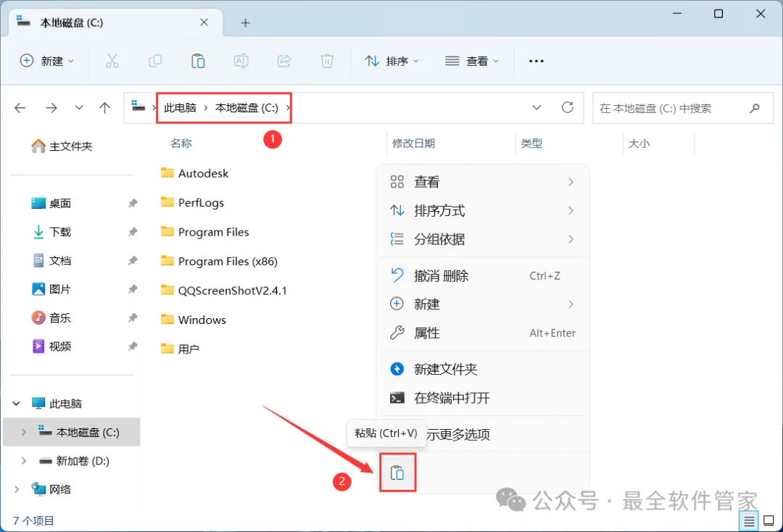783x532 pixels.
Task: Unpin 视频 using its pin icon
Action: click(x=133, y=346)
